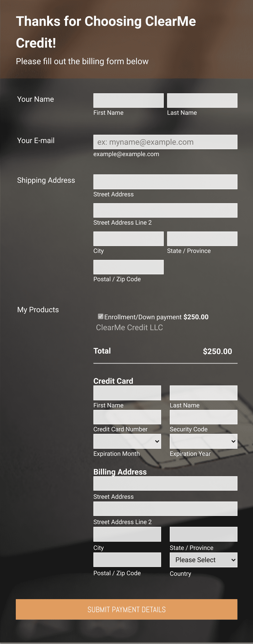Expand the Country Please Select dropdown

(x=203, y=560)
